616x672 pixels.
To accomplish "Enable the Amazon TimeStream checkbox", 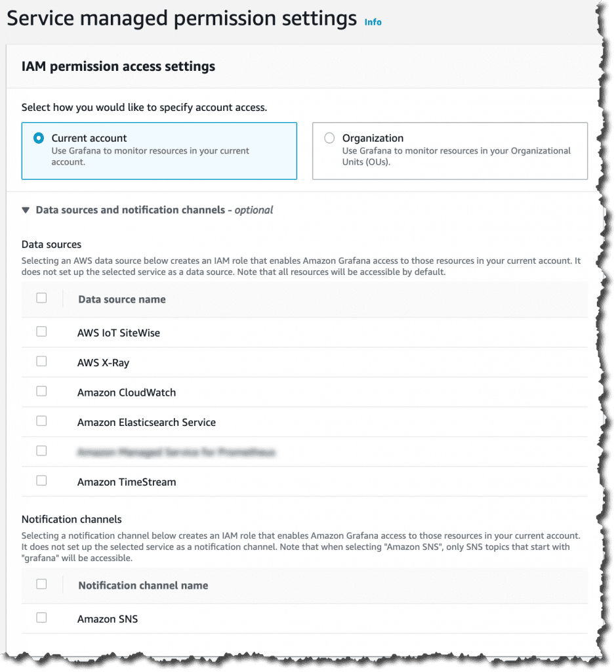I will 41,481.
